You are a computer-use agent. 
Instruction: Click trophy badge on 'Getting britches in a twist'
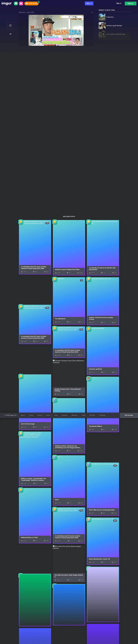(21, 490)
